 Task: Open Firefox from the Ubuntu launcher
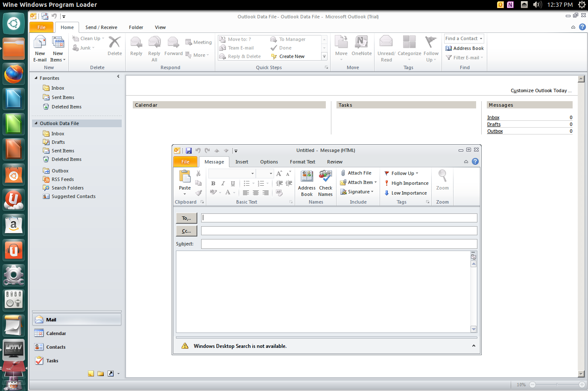click(14, 74)
